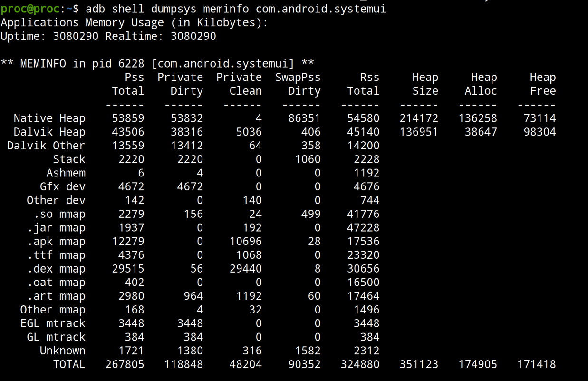This screenshot has height=381, width=588.
Task: Click the .apk mmap row label
Action: [56, 242]
